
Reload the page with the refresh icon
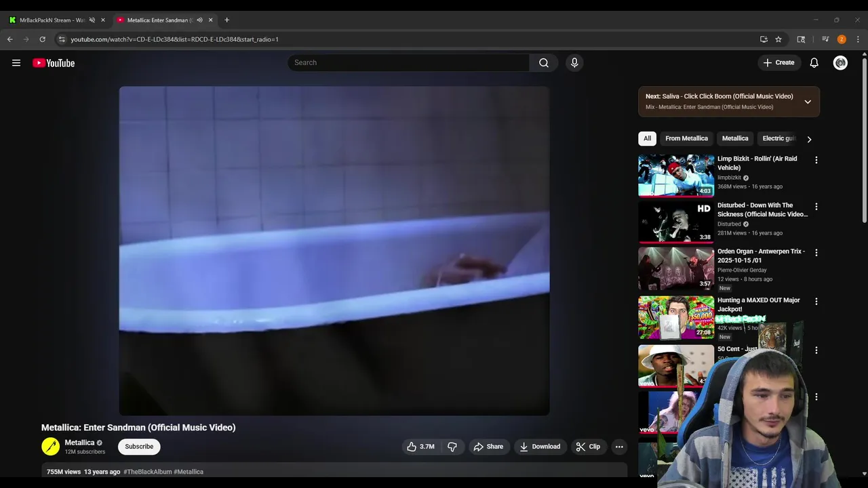coord(43,39)
